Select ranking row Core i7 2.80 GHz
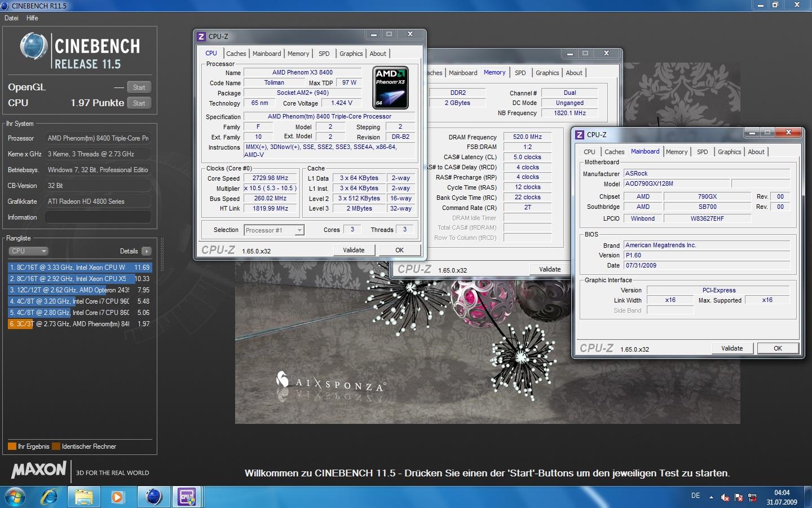Screen dimensions: 812x508 coord(80,313)
